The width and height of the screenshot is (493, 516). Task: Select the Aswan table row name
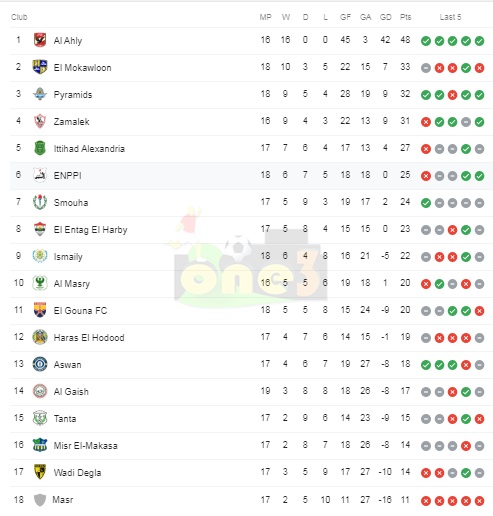(68, 364)
